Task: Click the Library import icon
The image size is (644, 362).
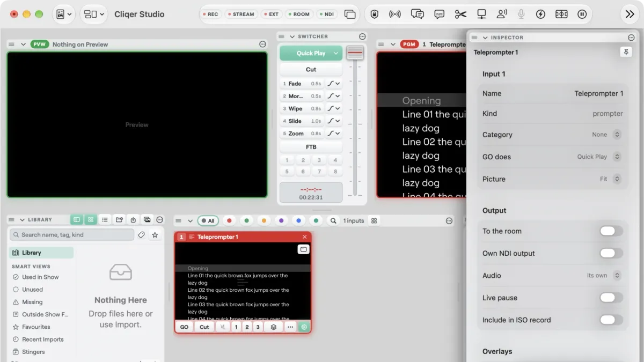Action: [133, 220]
